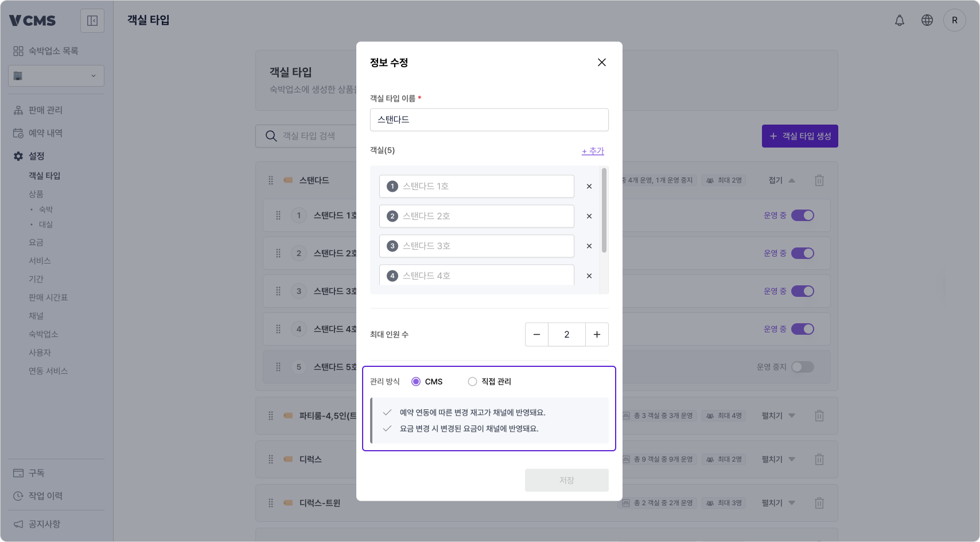Screen dimensions: 980x542
Task: Select 요금 in the settings menu
Action: (x=36, y=242)
